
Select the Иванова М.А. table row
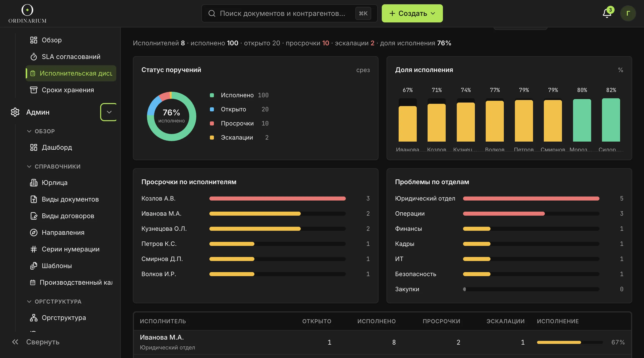[382, 342]
